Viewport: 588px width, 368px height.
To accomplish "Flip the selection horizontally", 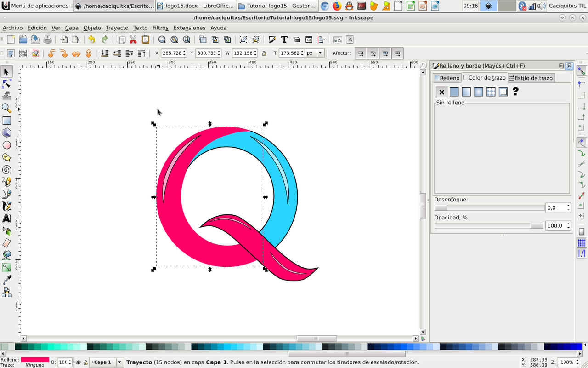I will 76,53.
